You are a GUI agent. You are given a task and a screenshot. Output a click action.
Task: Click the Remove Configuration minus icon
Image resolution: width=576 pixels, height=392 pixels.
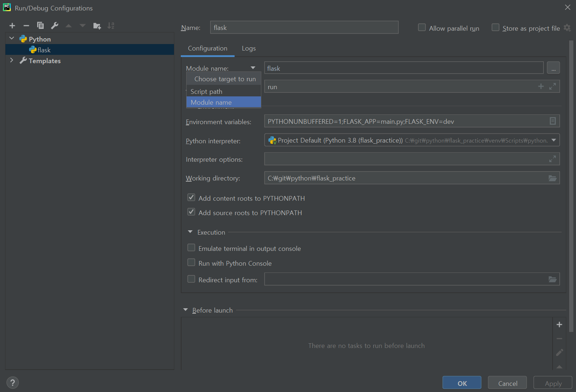click(26, 26)
